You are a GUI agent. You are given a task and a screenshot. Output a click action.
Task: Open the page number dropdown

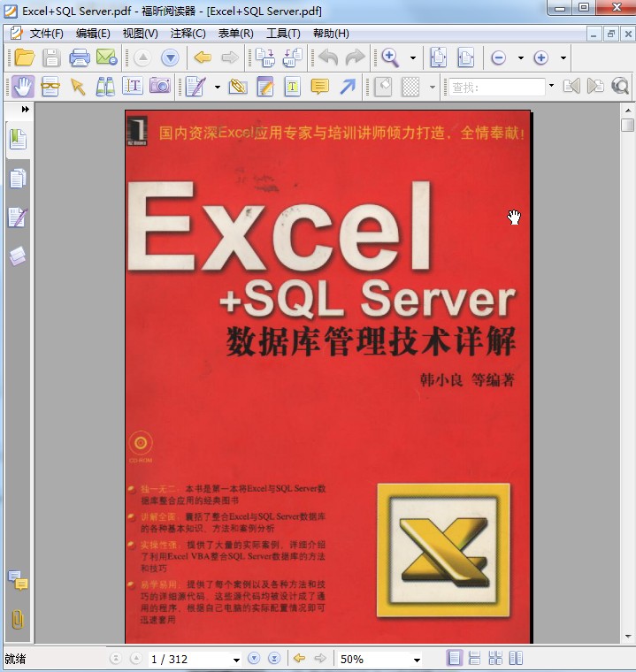click(236, 660)
